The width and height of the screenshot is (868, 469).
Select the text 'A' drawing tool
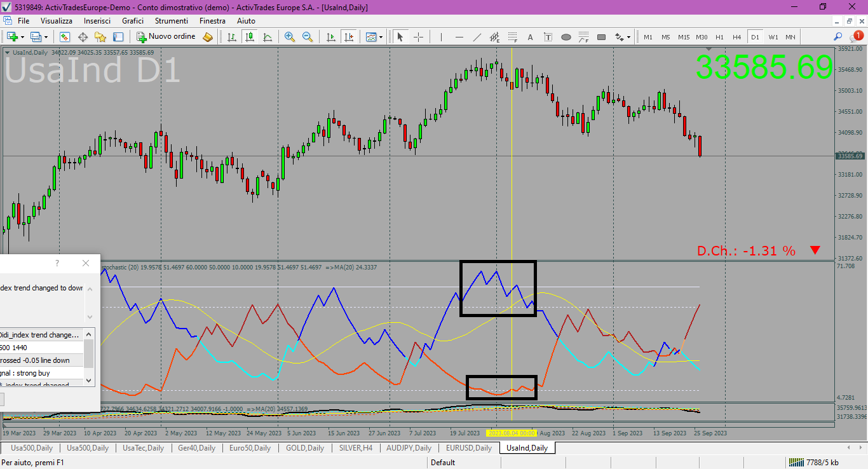pyautogui.click(x=530, y=37)
